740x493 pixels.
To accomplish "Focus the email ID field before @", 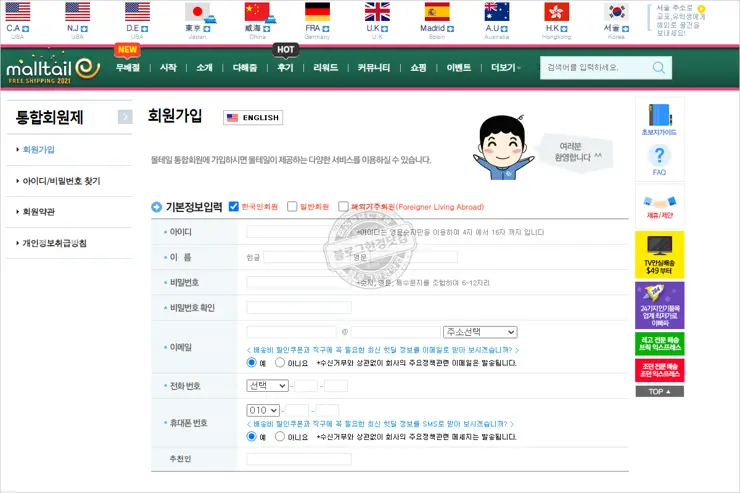I will coord(291,332).
